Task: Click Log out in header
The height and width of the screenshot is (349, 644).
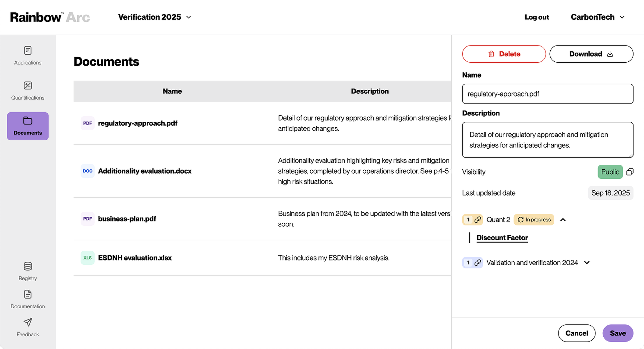Action: (x=536, y=17)
